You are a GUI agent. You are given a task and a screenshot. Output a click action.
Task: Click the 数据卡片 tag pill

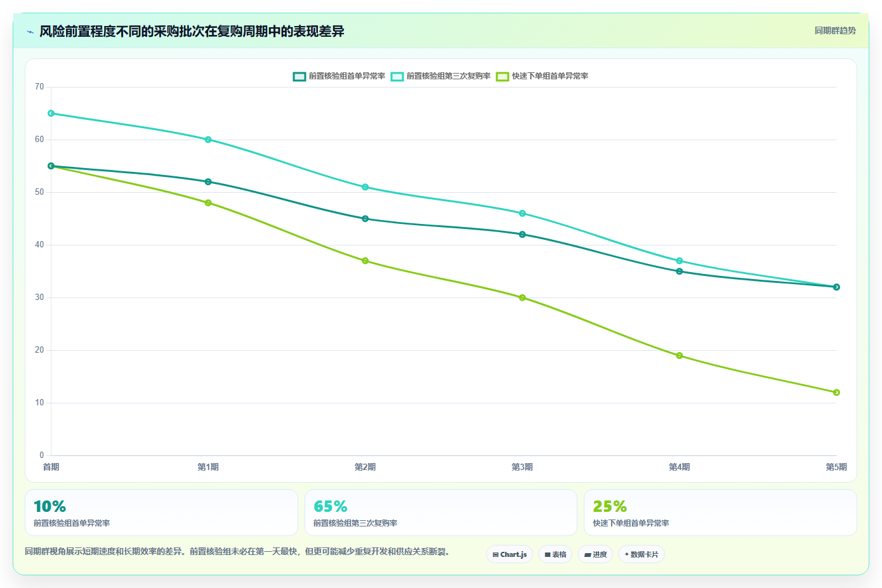[x=642, y=554]
